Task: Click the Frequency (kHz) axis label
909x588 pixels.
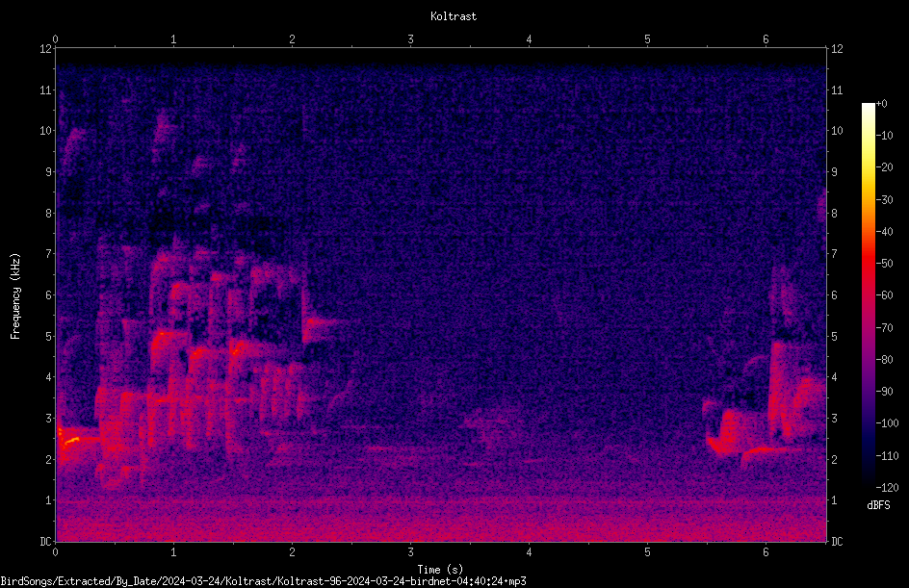Action: pos(15,296)
